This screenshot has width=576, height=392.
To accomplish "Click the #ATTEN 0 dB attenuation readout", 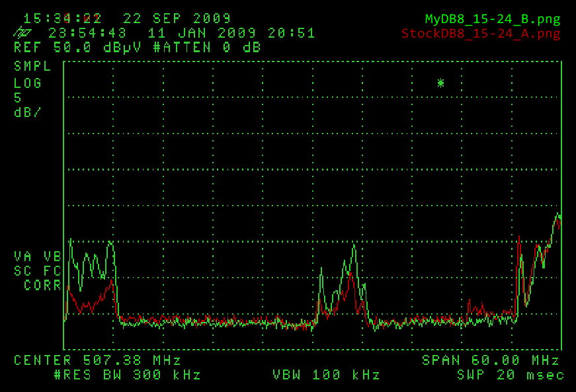I will (208, 48).
